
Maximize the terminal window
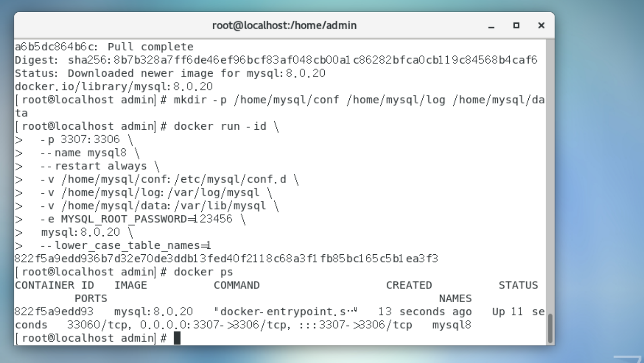click(516, 26)
